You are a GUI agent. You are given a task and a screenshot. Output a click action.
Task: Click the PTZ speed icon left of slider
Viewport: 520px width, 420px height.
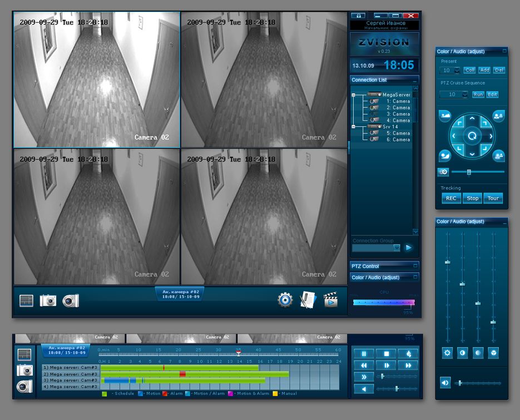(x=443, y=172)
